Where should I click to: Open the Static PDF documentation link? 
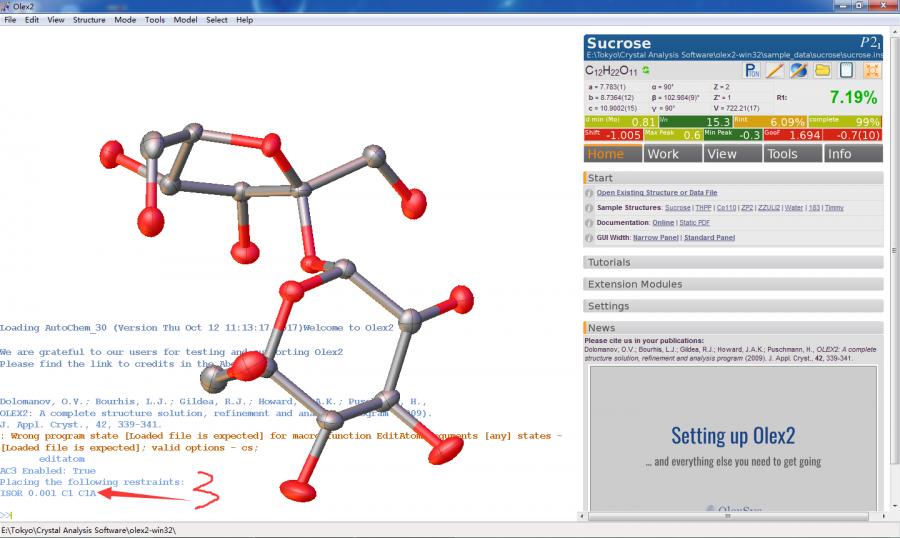click(x=695, y=223)
